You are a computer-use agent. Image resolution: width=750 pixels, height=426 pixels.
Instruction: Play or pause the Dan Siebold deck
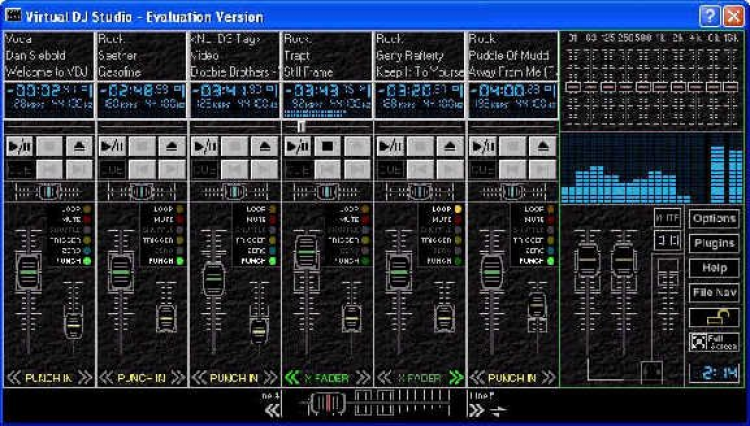coord(20,146)
